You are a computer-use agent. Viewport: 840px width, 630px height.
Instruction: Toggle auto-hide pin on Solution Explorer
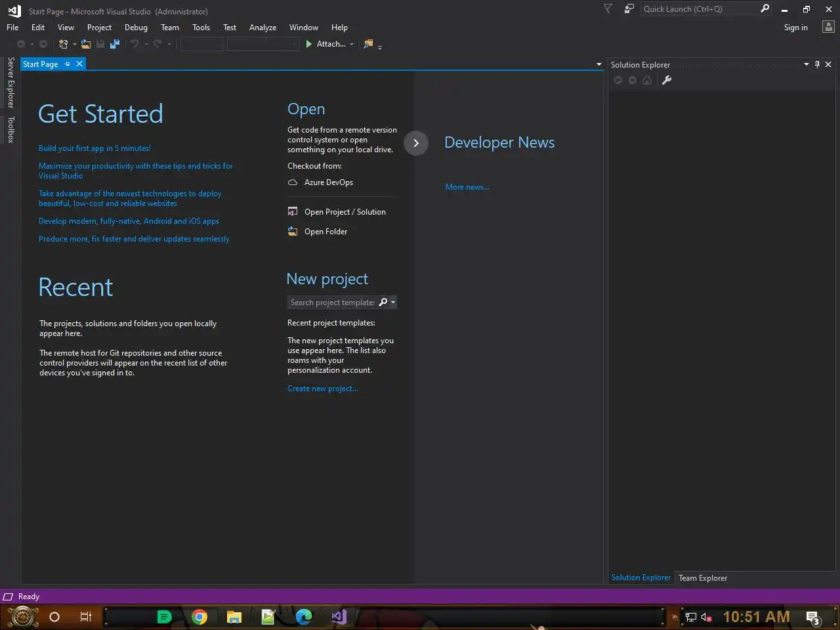click(817, 64)
